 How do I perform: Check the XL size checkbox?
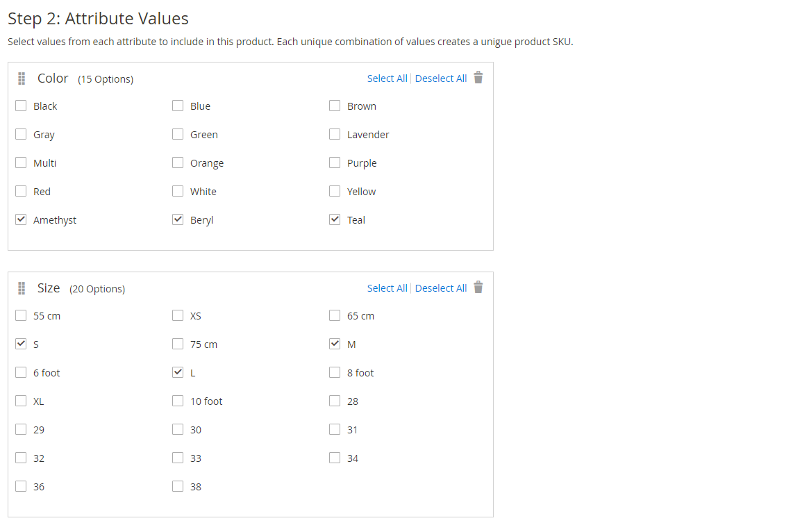click(x=21, y=401)
